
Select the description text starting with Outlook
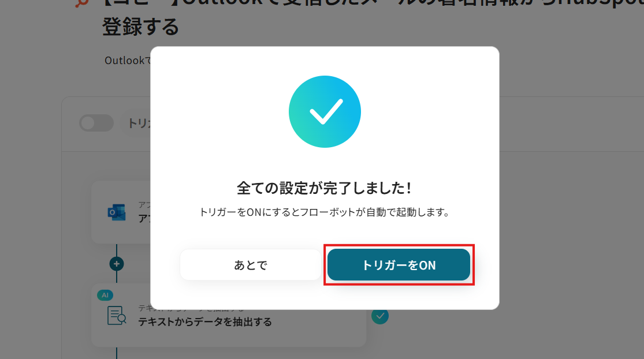[x=127, y=60]
